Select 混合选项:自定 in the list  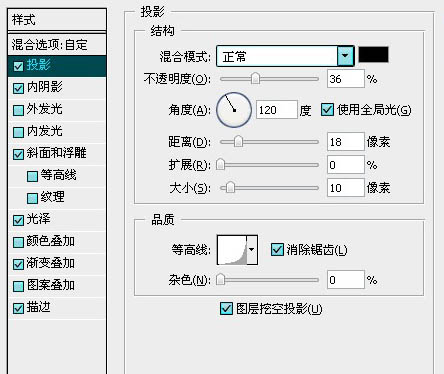(x=57, y=44)
